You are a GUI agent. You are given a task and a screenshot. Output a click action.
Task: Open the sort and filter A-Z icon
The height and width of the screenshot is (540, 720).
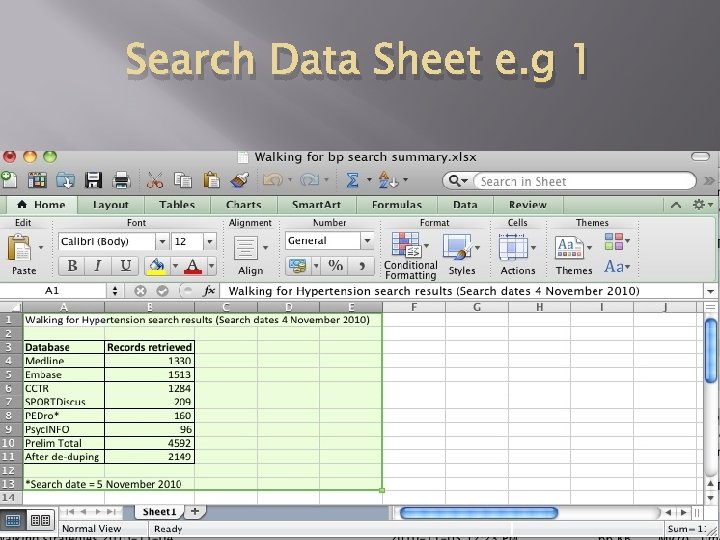(x=388, y=180)
